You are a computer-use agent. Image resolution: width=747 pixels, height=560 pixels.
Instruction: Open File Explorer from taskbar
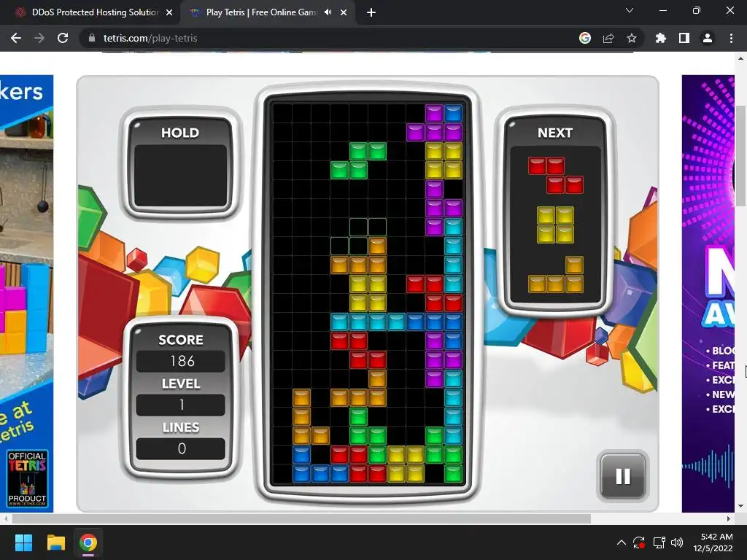click(x=55, y=542)
